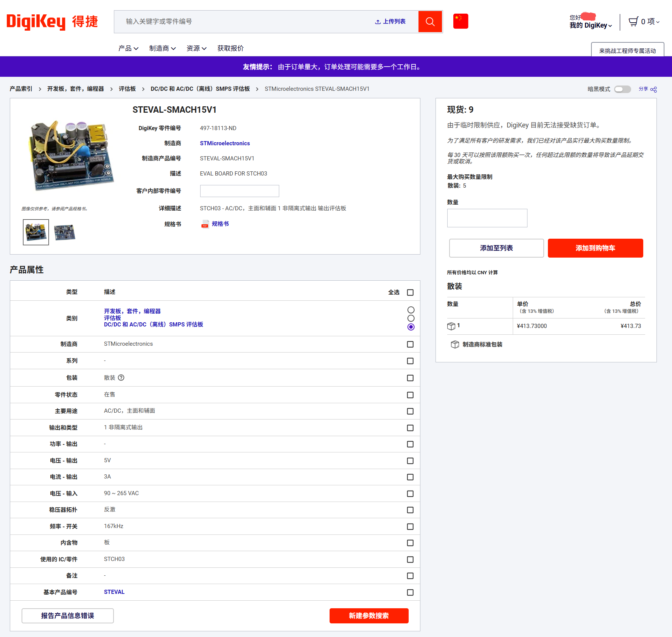Screen dimensions: 672x637
Task: Check the 制造商 STMicroelectronics attribute checkbox
Action: pyautogui.click(x=410, y=344)
